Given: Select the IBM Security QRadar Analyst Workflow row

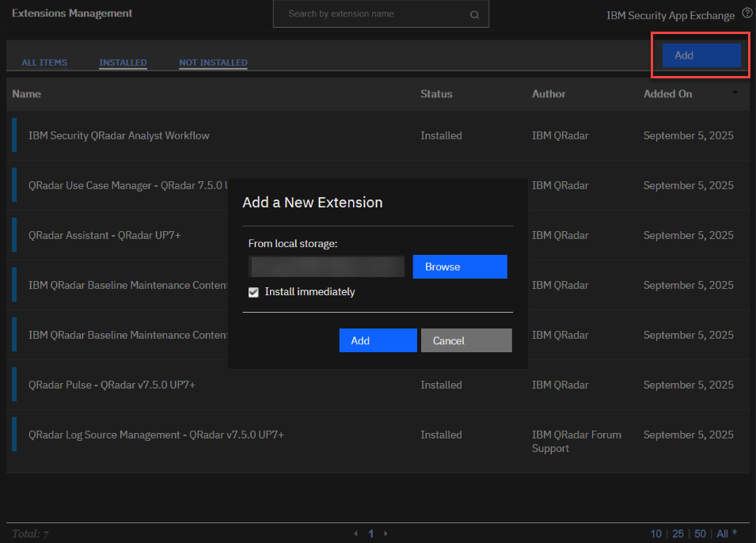Looking at the screenshot, I should coord(119,135).
